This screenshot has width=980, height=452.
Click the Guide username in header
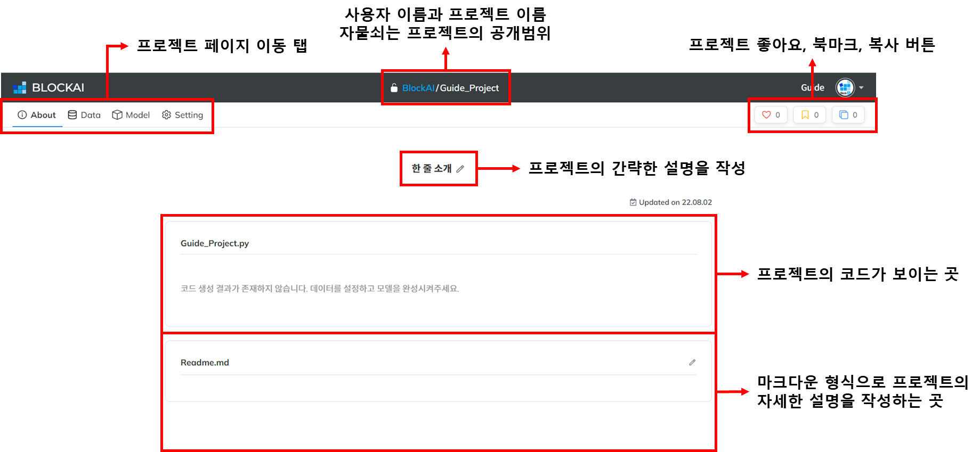click(812, 88)
